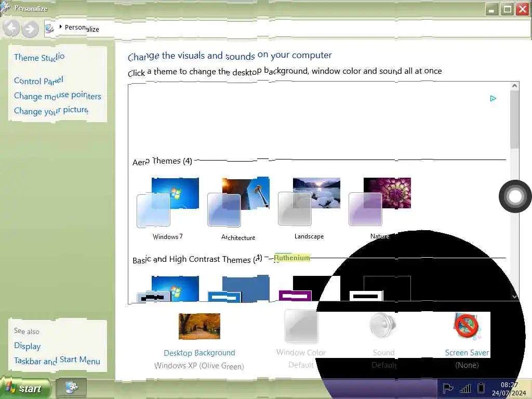
Task: Open Control Panel link
Action: click(x=38, y=81)
